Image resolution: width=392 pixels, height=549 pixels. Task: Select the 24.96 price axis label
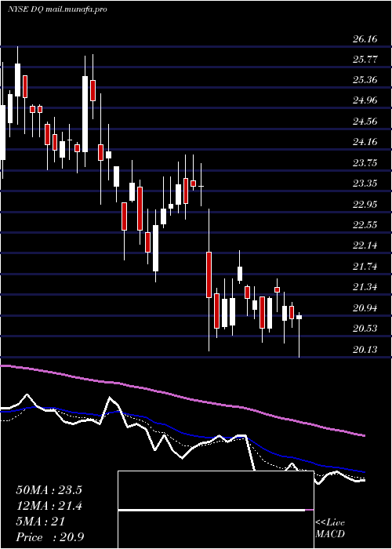[365, 101]
